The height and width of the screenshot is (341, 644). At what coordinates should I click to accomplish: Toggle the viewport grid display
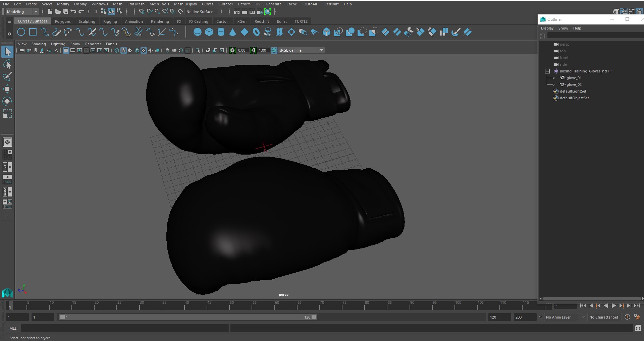(x=66, y=50)
